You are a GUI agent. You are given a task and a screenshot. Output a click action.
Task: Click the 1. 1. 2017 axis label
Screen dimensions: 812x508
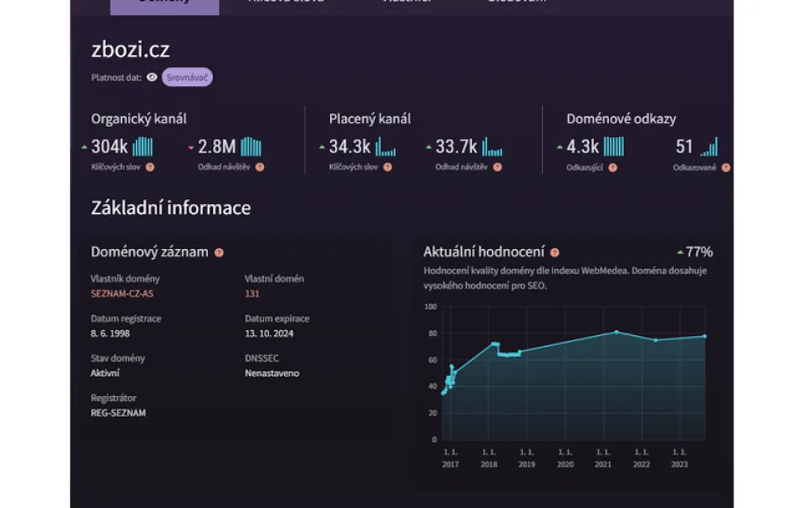[x=450, y=458]
